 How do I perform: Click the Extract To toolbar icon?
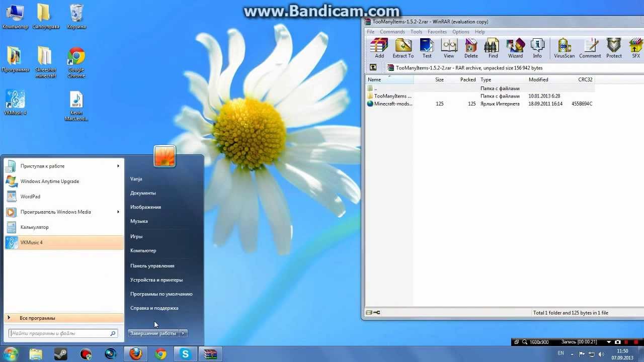[403, 48]
